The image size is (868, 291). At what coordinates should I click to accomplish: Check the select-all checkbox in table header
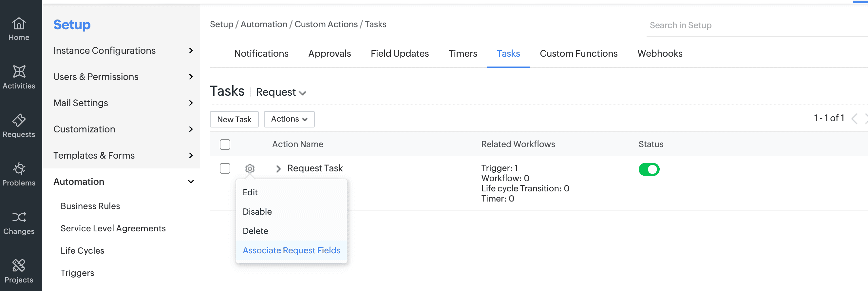tap(225, 144)
